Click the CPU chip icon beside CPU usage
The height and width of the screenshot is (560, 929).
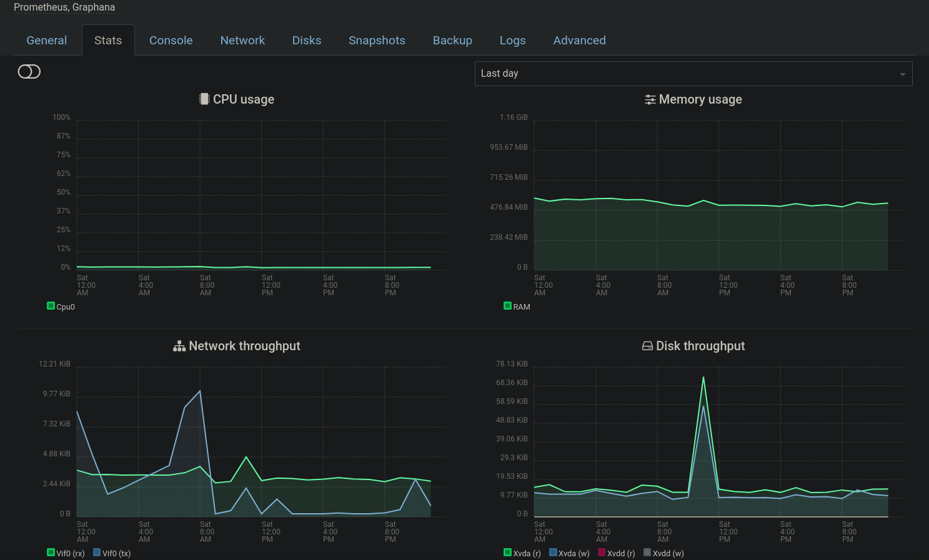click(x=204, y=99)
